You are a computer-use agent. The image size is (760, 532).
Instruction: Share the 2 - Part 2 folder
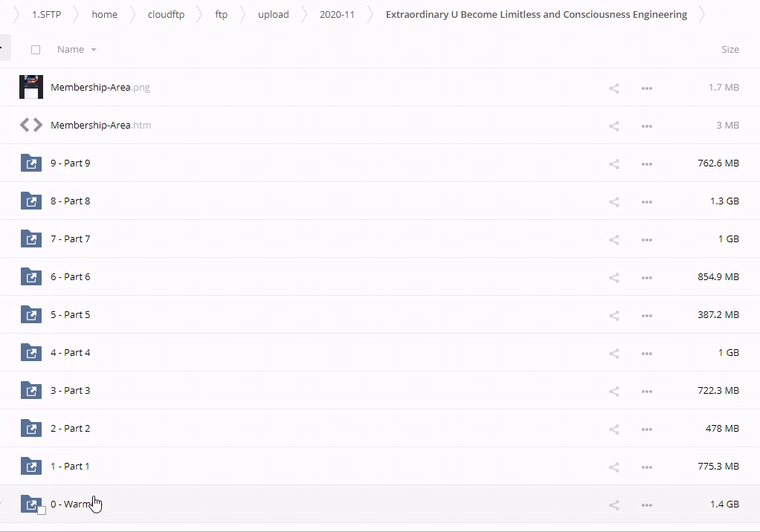click(x=614, y=429)
